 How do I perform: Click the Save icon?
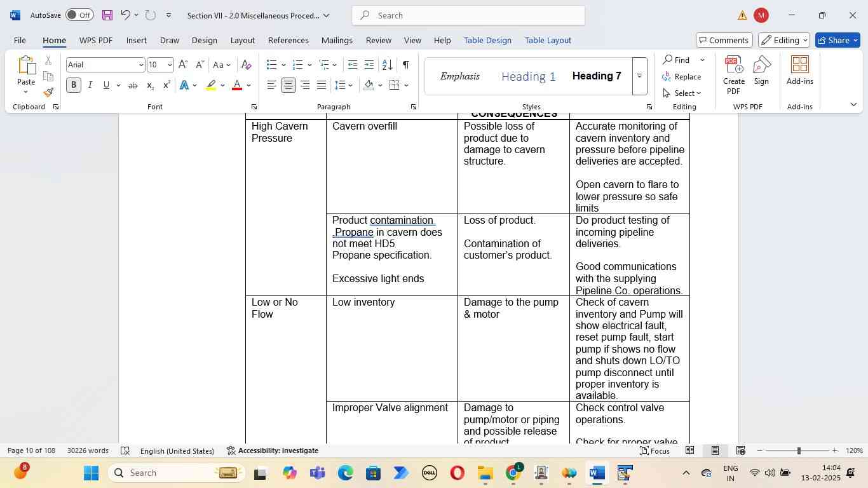107,15
